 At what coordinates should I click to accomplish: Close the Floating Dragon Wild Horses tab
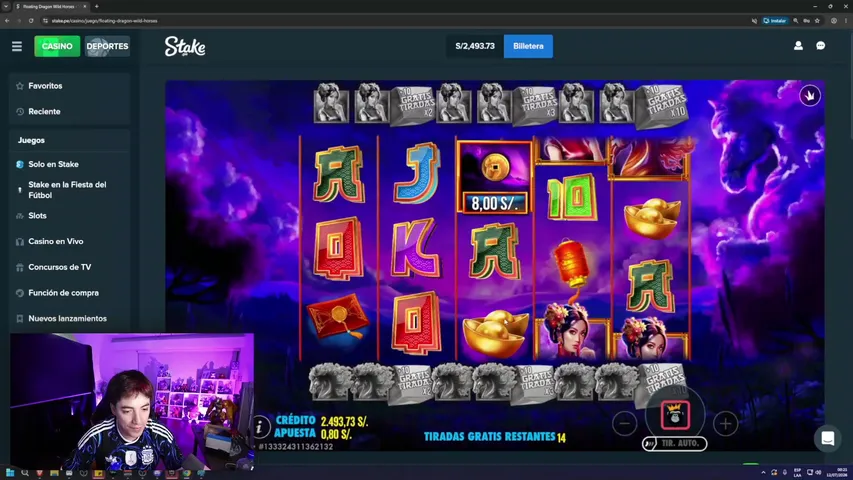(x=84, y=7)
